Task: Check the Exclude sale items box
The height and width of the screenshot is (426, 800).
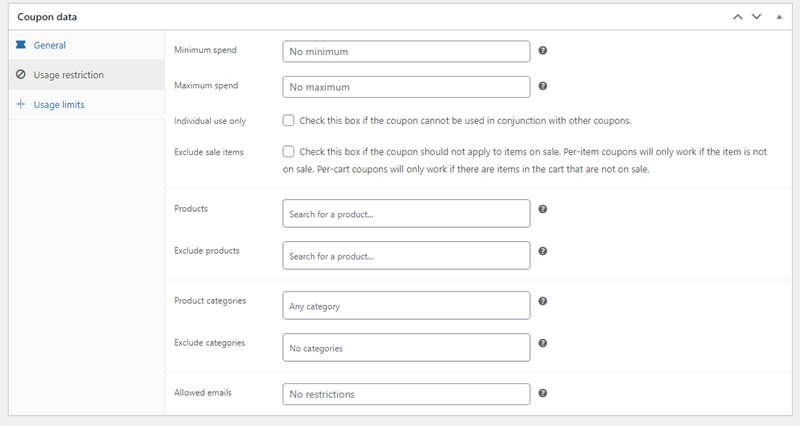Action: [x=288, y=152]
